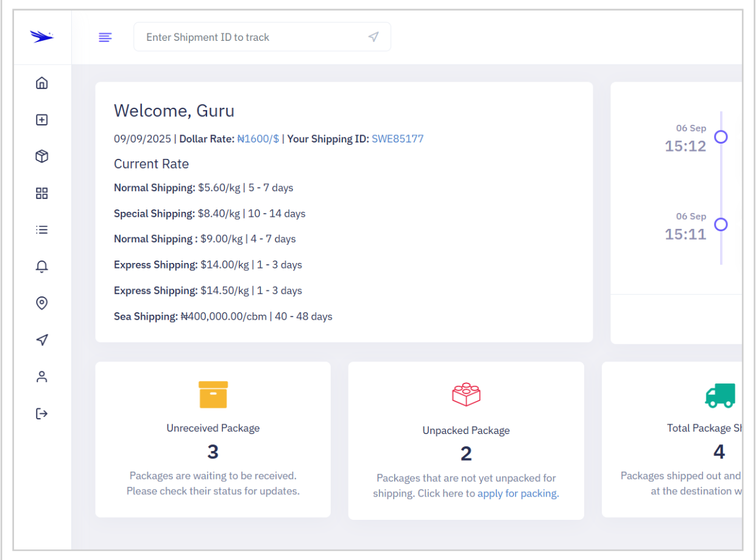Open the package box icon in sidebar
The height and width of the screenshot is (560, 756).
pos(41,156)
